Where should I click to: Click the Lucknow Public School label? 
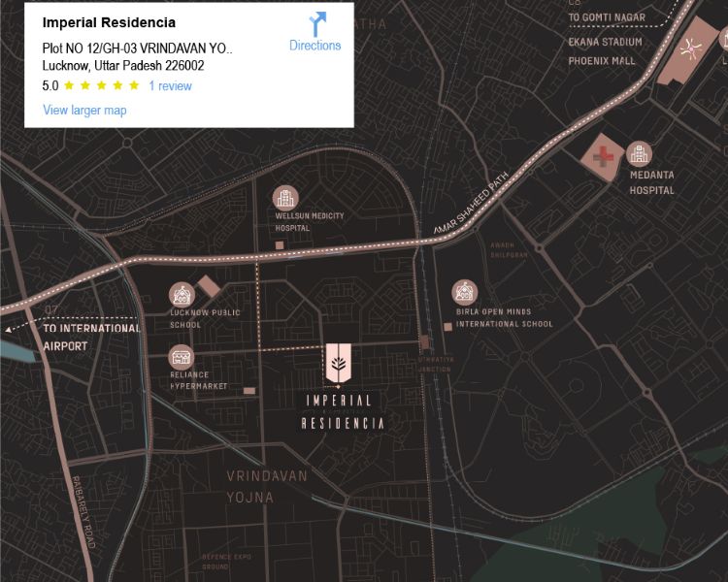(205, 318)
